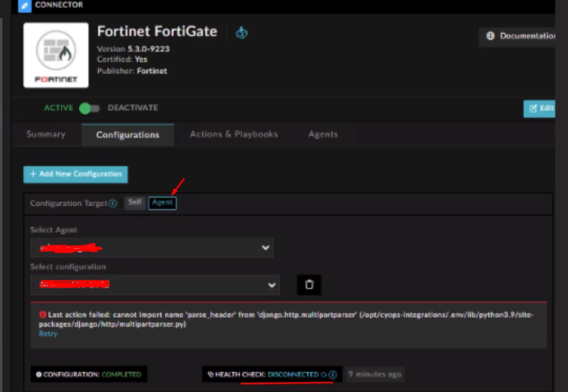Click the Configuration: Completed status badge
Viewport: 568px width, 392px height.
tap(89, 374)
